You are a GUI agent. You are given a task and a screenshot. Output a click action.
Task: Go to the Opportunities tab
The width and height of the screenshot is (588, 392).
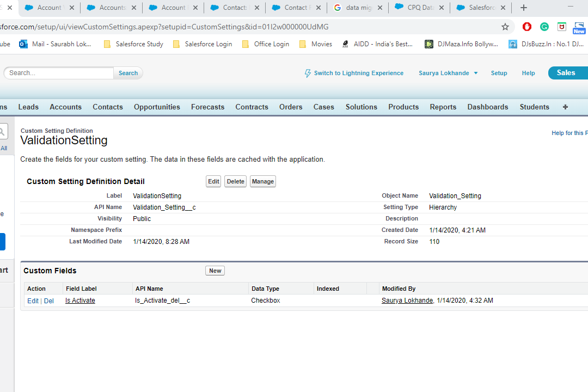[157, 107]
